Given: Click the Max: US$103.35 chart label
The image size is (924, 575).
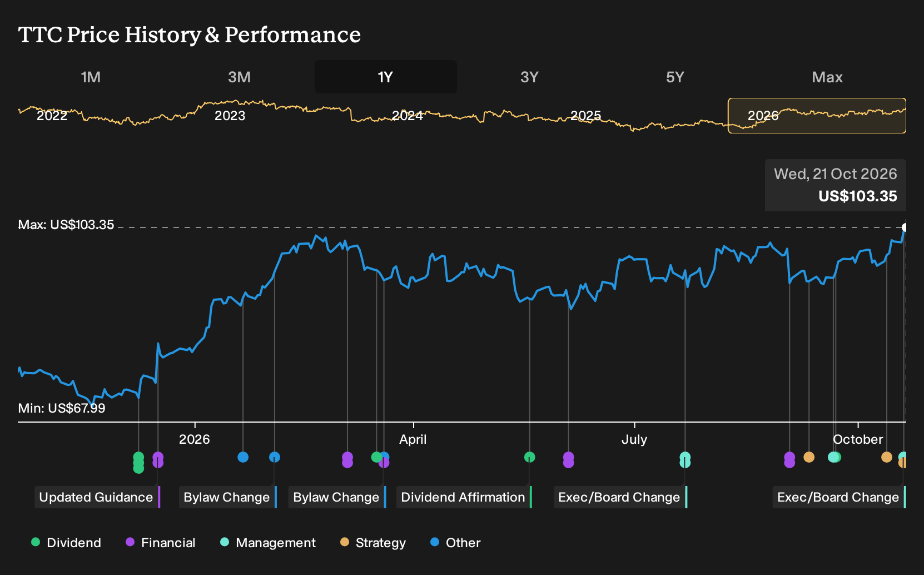Looking at the screenshot, I should pyautogui.click(x=66, y=225).
